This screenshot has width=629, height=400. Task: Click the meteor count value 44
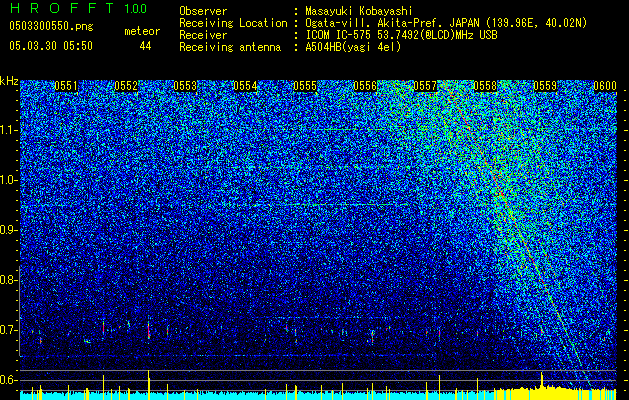point(145,46)
